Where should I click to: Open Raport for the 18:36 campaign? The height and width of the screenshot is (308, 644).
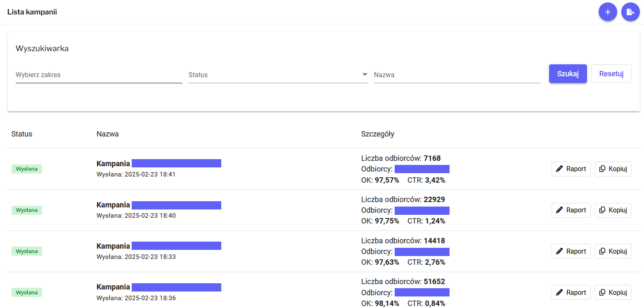pos(571,293)
